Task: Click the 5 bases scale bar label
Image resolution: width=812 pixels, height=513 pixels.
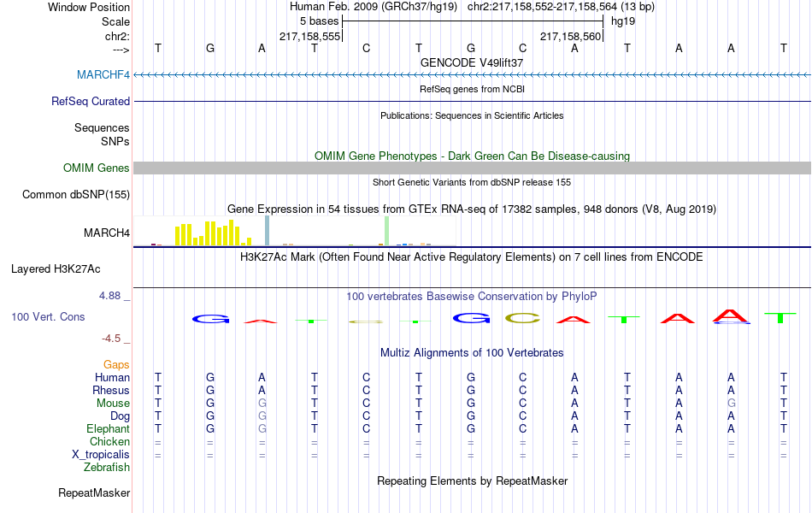Action: pos(319,21)
